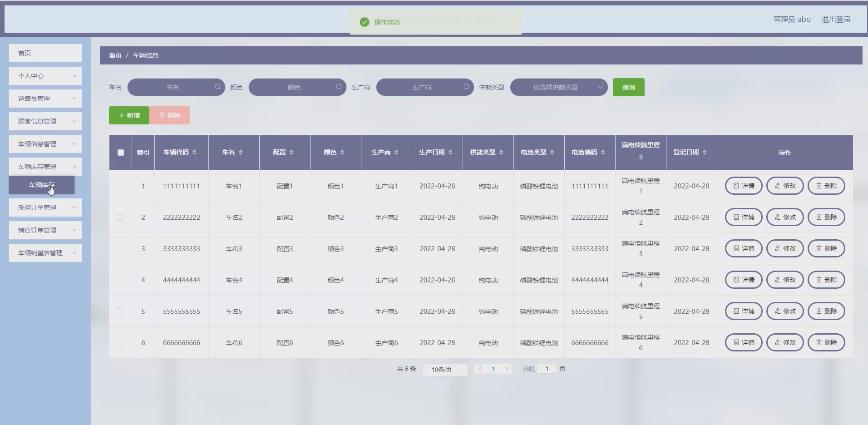
Task: Go to next page arrow in pagination
Action: click(x=507, y=369)
